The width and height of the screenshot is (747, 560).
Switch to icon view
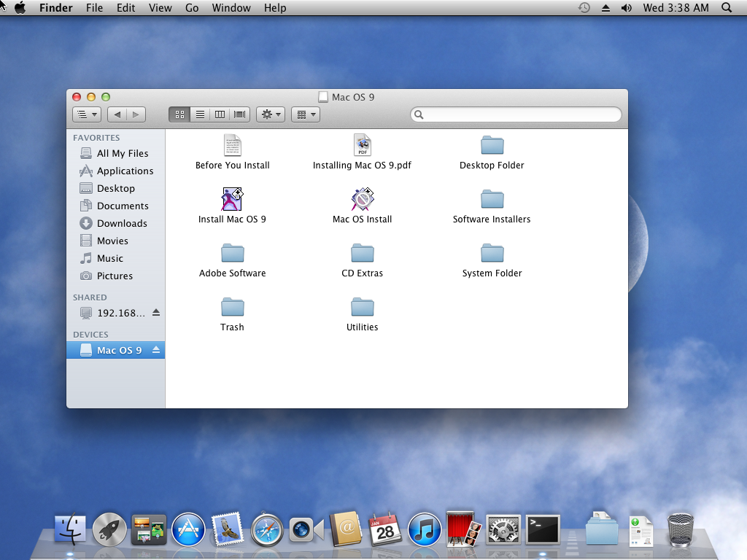(x=179, y=114)
